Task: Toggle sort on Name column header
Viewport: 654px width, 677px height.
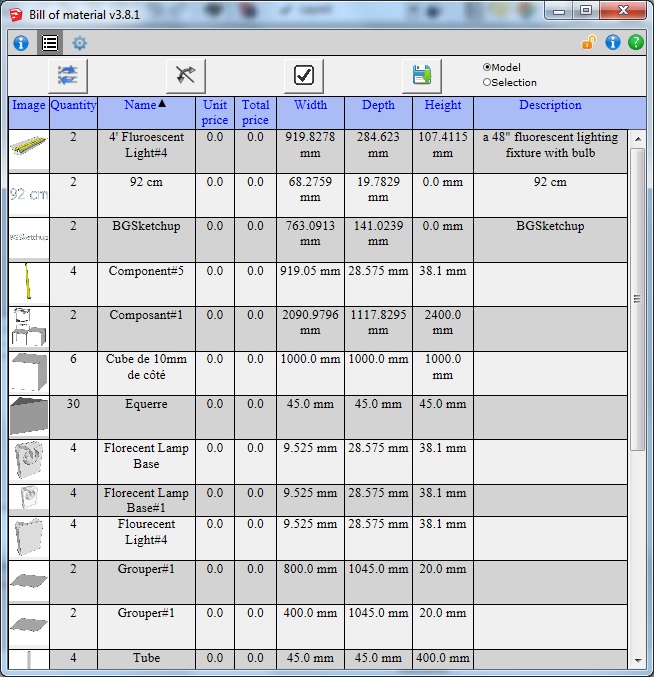Action: click(x=146, y=113)
